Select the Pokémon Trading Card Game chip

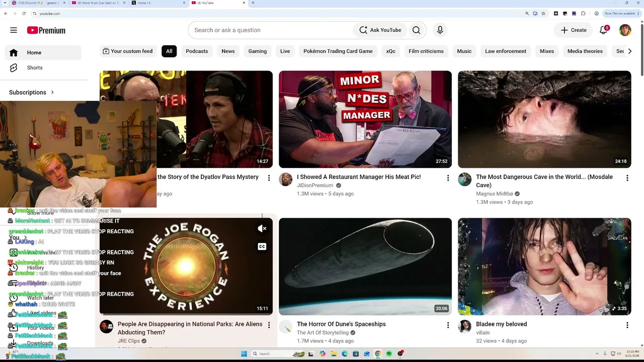tap(338, 51)
